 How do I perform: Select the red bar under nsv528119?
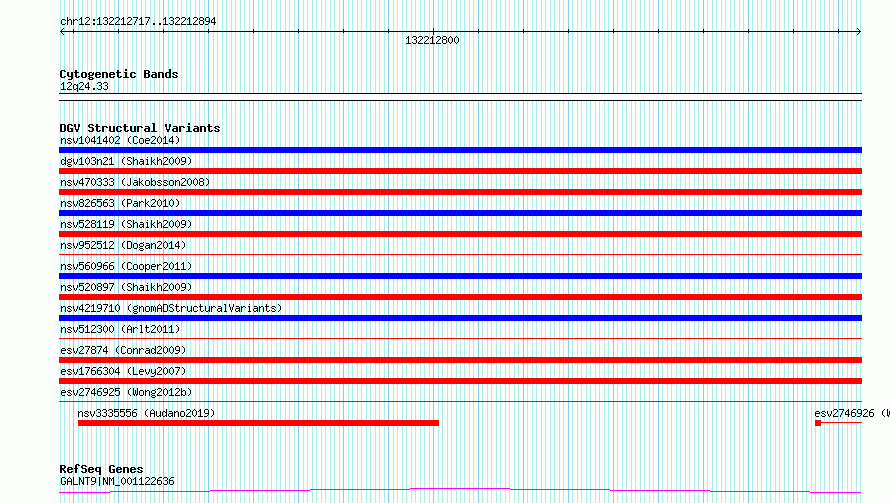(x=460, y=234)
